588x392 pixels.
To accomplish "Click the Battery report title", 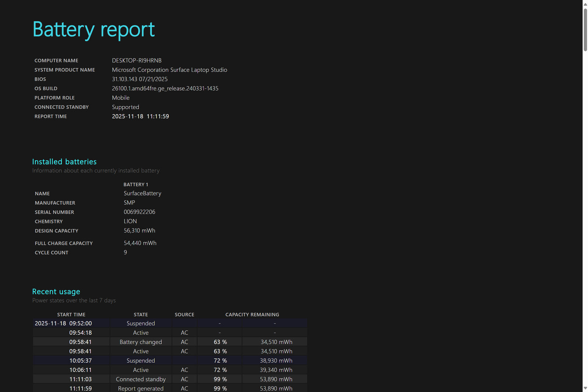I will (94, 29).
